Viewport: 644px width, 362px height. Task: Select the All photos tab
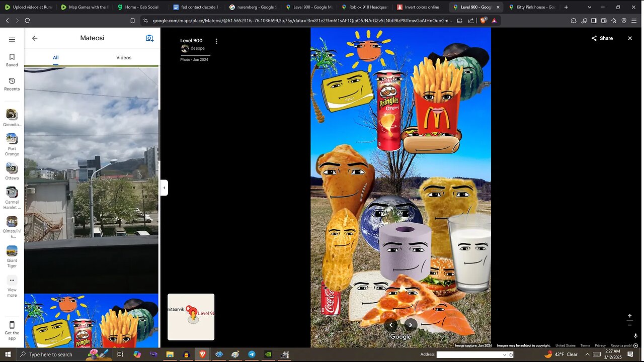[56, 57]
